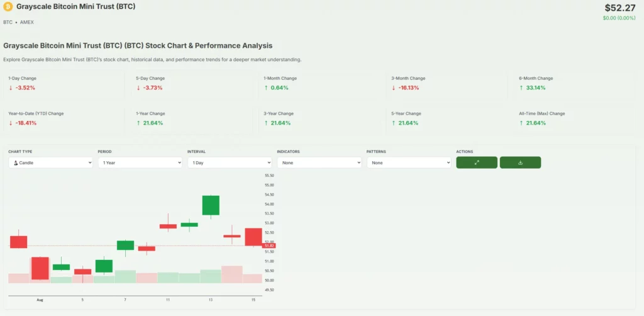Screen dimensions: 644x316
Task: Expand the Patterns dropdown
Action: 409,162
